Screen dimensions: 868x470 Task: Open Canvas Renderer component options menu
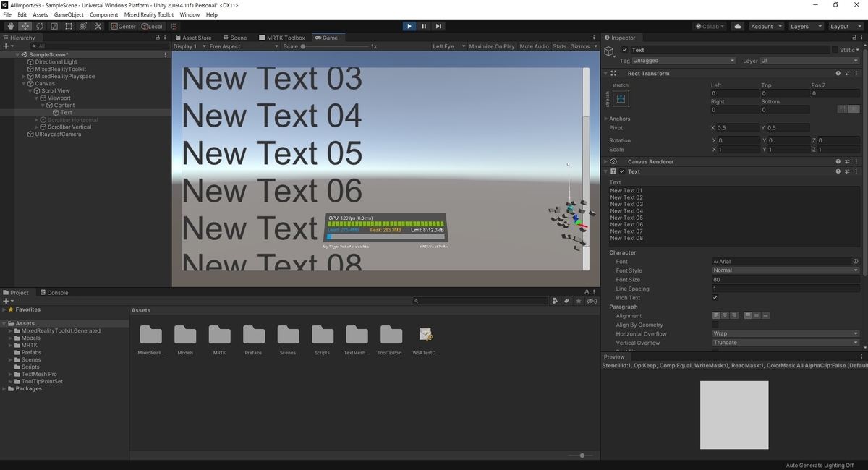tap(857, 162)
